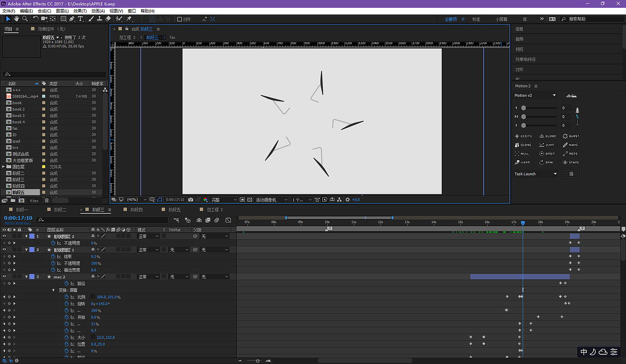Screen dimensions: 626x364
Task: Toggle the snapping (对齐) checkbox
Action: (x=179, y=19)
